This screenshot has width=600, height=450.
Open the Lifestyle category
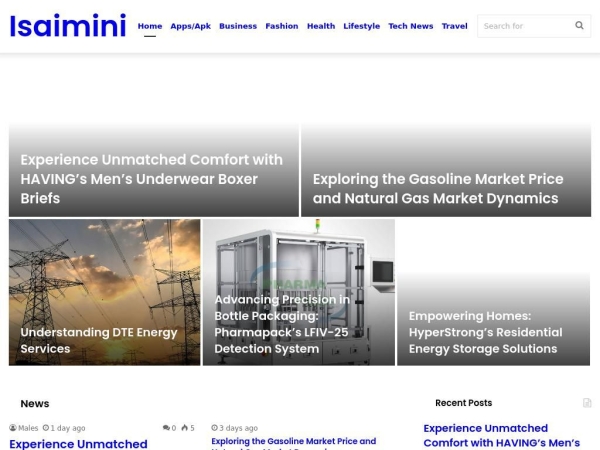point(362,26)
